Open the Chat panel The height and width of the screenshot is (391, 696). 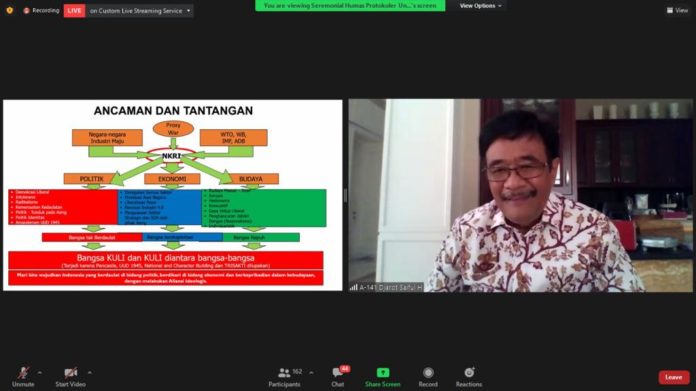[x=338, y=377]
